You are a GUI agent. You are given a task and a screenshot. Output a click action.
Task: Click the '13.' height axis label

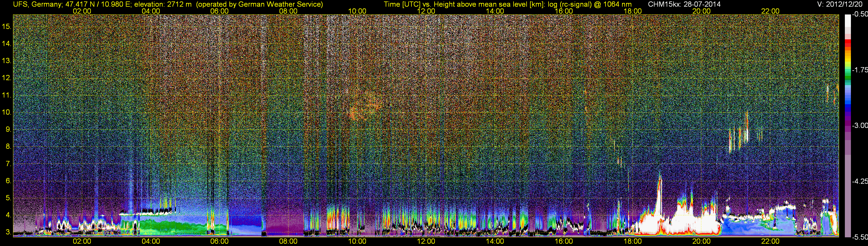click(x=7, y=61)
